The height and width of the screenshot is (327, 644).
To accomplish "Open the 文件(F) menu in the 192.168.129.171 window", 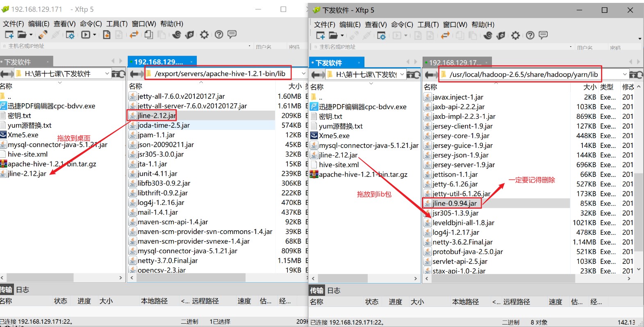I will click(13, 24).
